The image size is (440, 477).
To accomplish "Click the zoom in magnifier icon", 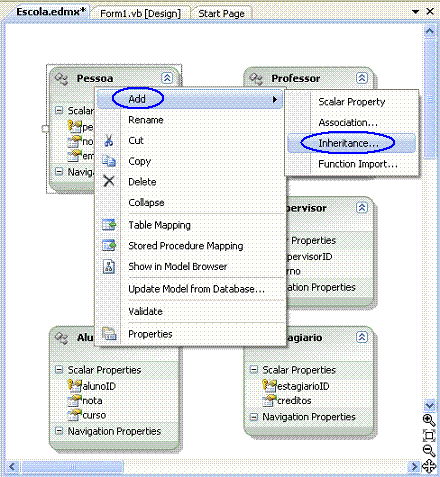I will (x=429, y=420).
